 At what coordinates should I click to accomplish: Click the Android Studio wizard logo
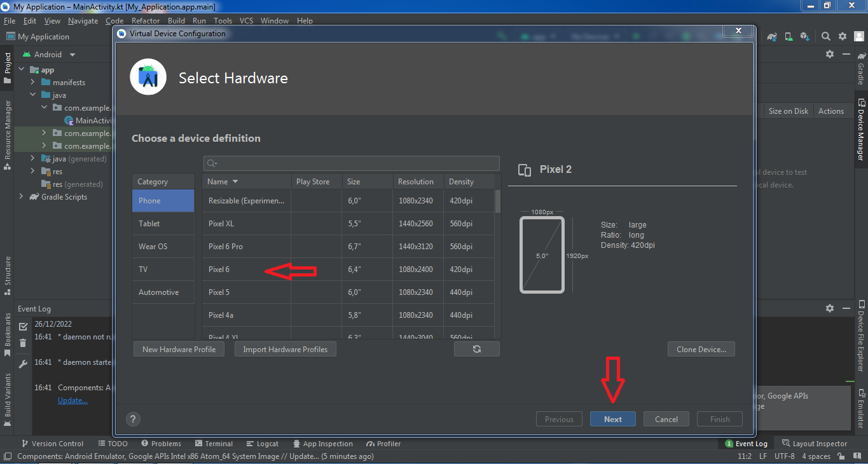coord(148,77)
